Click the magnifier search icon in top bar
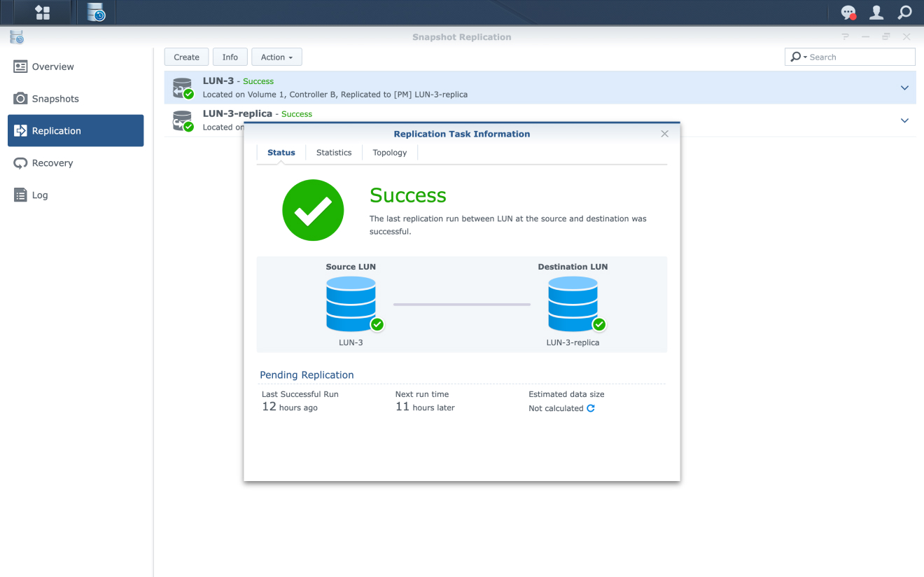The width and height of the screenshot is (924, 577). tap(904, 13)
